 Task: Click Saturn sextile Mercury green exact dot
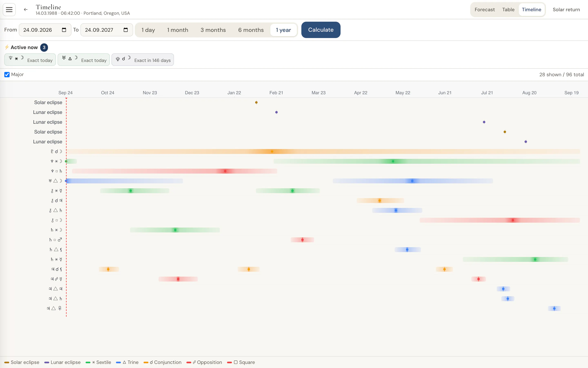[x=535, y=259]
